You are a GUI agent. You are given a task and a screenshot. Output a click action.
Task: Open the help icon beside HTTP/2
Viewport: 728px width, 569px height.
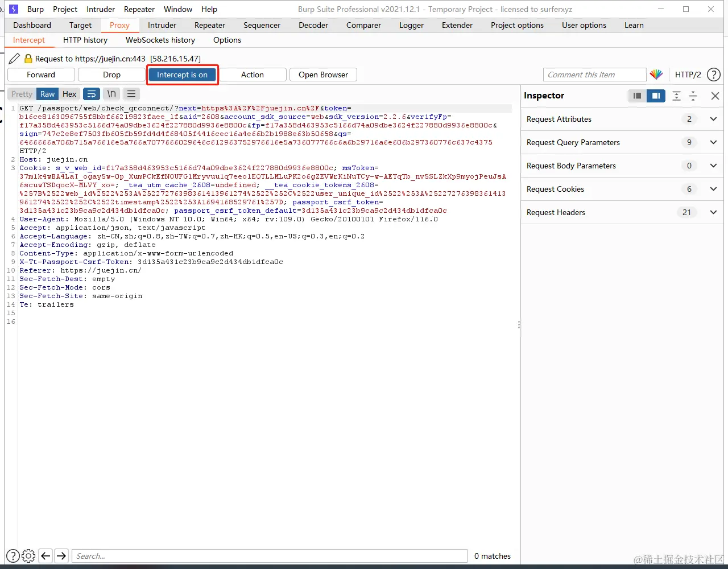pos(713,75)
